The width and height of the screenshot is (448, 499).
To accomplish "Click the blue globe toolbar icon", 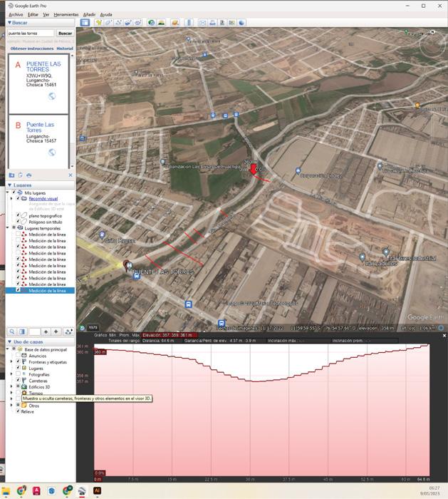I will 241,23.
